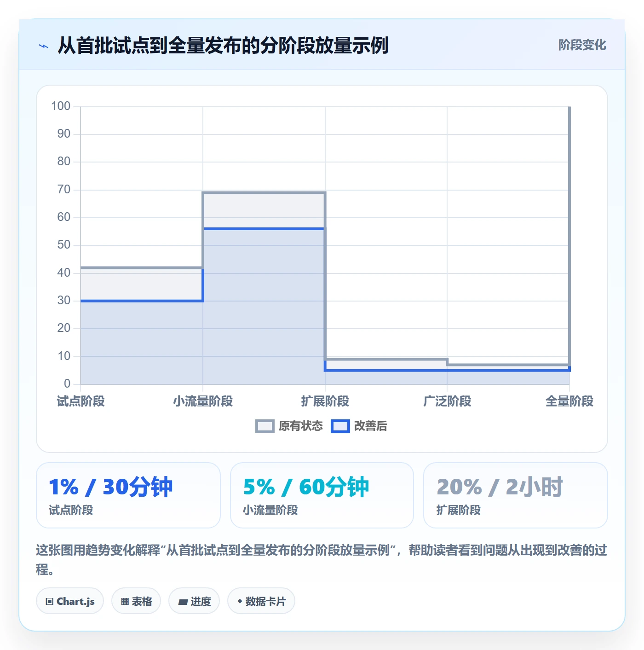Click the 广泛阶段 x-axis label
644x650 pixels.
click(447, 401)
